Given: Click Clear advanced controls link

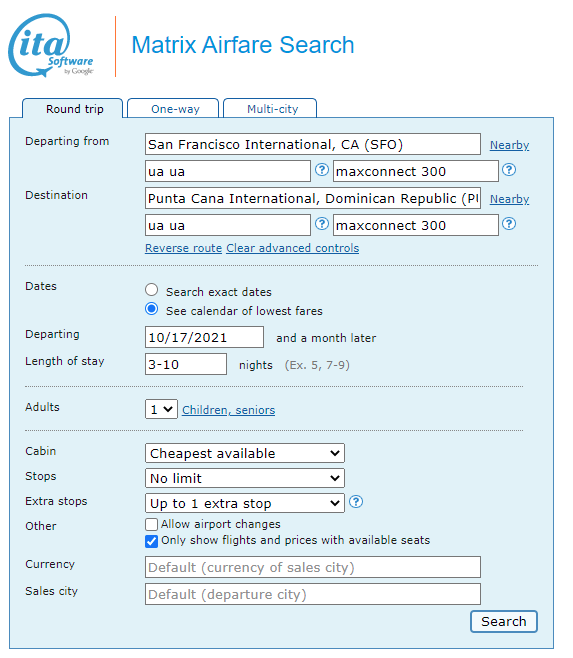Looking at the screenshot, I should 293,248.
